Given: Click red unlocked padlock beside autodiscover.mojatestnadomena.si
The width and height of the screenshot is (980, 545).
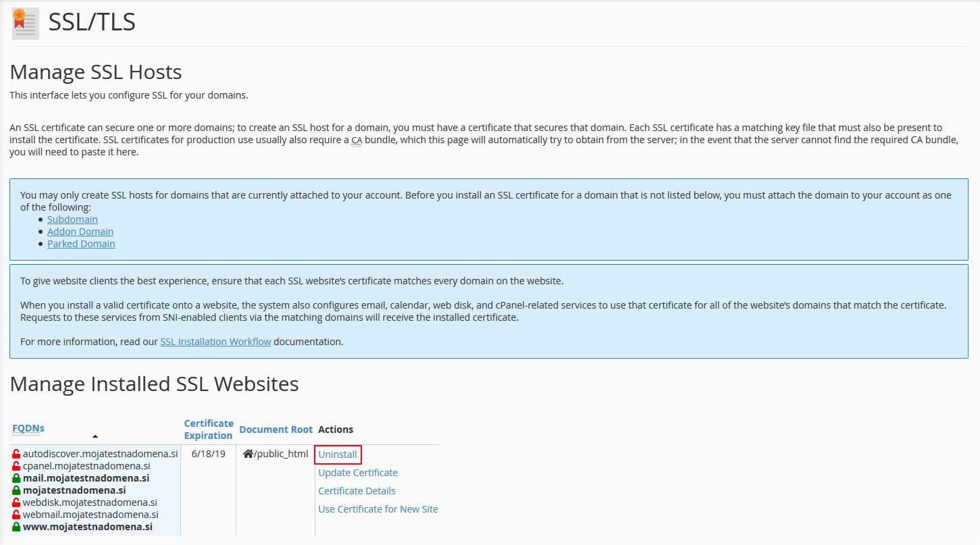Looking at the screenshot, I should 16,454.
